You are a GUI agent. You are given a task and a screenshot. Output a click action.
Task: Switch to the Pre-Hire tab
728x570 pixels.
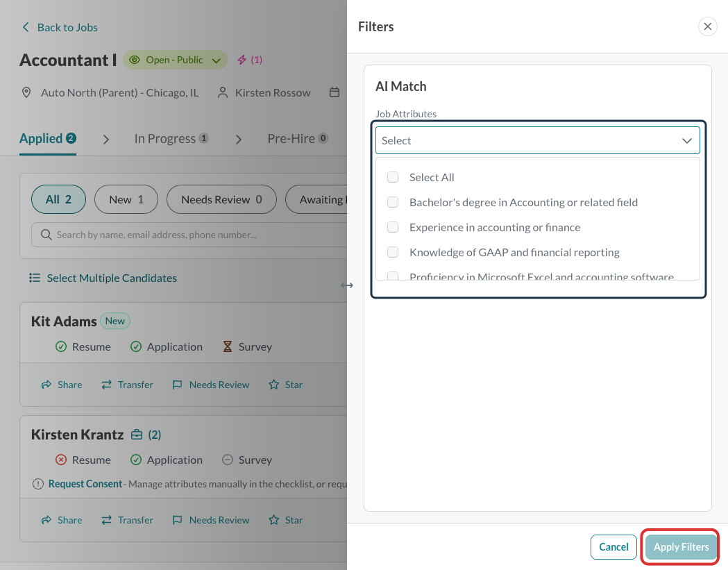[298, 138]
